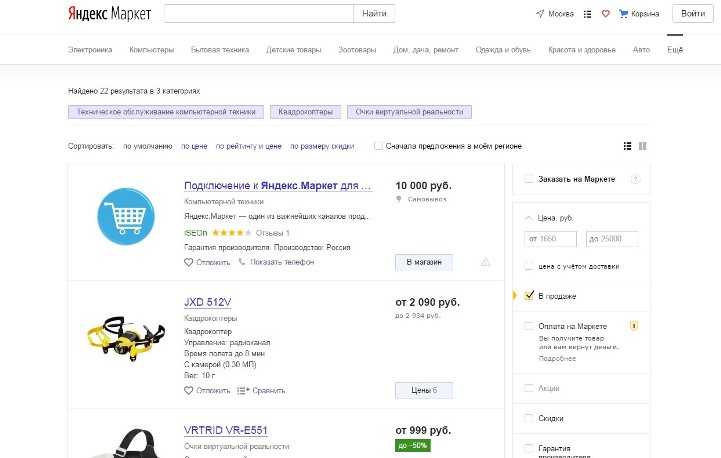Click the blue shopping cart product image
721x458 pixels.
pos(126,216)
